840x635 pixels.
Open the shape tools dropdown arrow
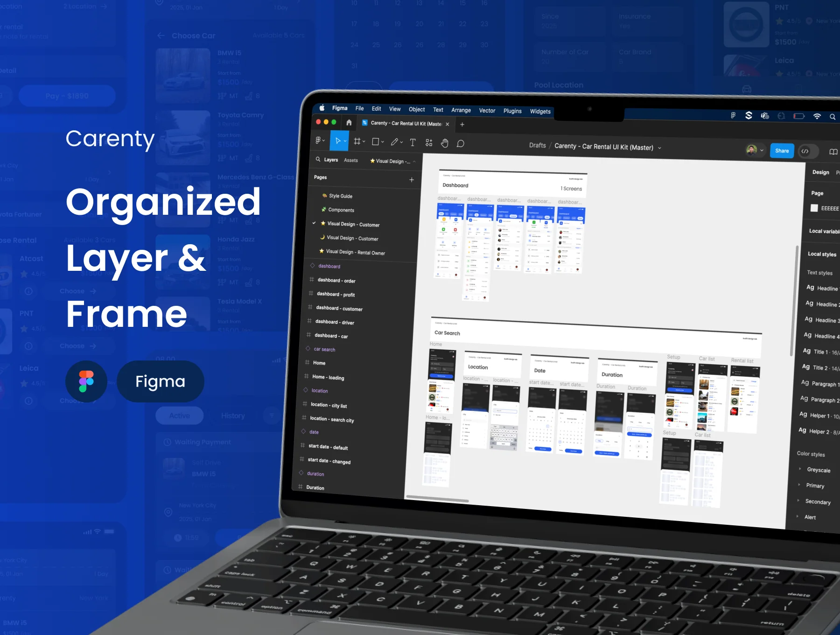tap(383, 141)
